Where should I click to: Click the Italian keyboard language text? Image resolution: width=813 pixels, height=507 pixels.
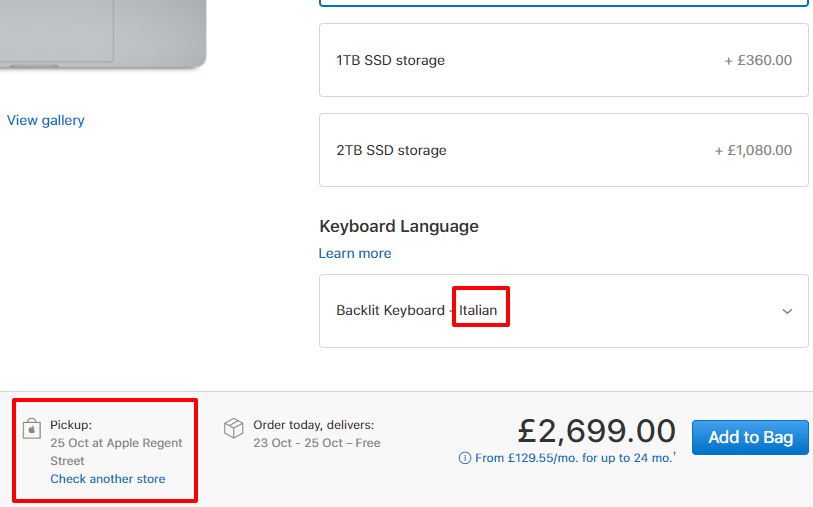[478, 310]
